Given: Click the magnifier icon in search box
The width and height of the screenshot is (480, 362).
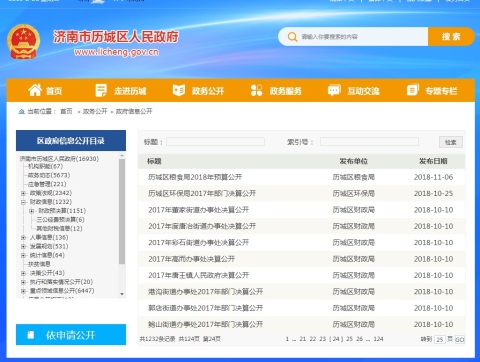Looking at the screenshot, I should [292, 37].
